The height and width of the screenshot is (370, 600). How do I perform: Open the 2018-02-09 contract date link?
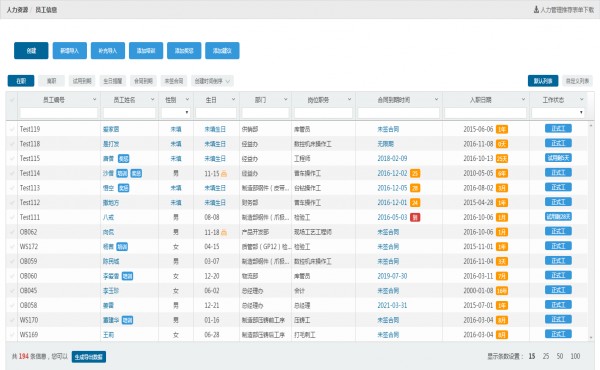click(392, 158)
